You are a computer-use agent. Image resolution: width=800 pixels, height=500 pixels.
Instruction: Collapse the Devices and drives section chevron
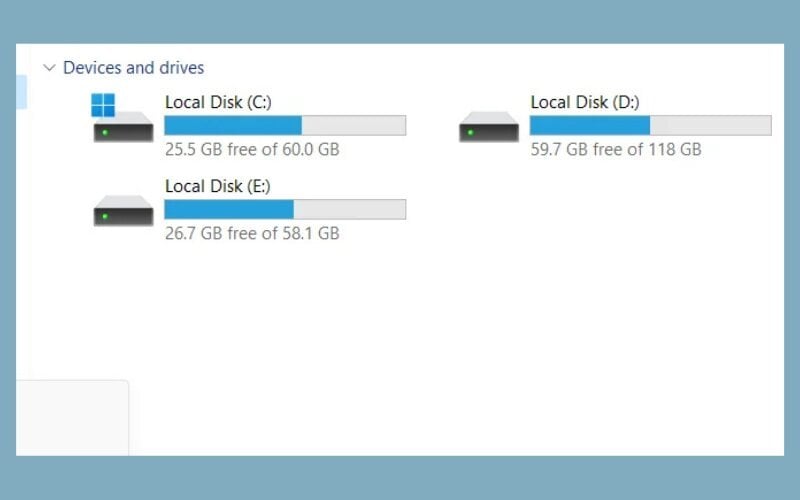pos(49,68)
